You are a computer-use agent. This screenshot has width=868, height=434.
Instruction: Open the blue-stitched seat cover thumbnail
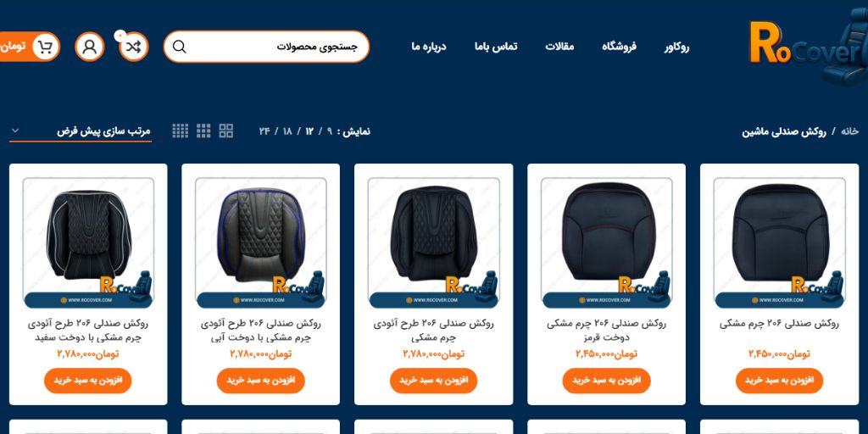(261, 242)
